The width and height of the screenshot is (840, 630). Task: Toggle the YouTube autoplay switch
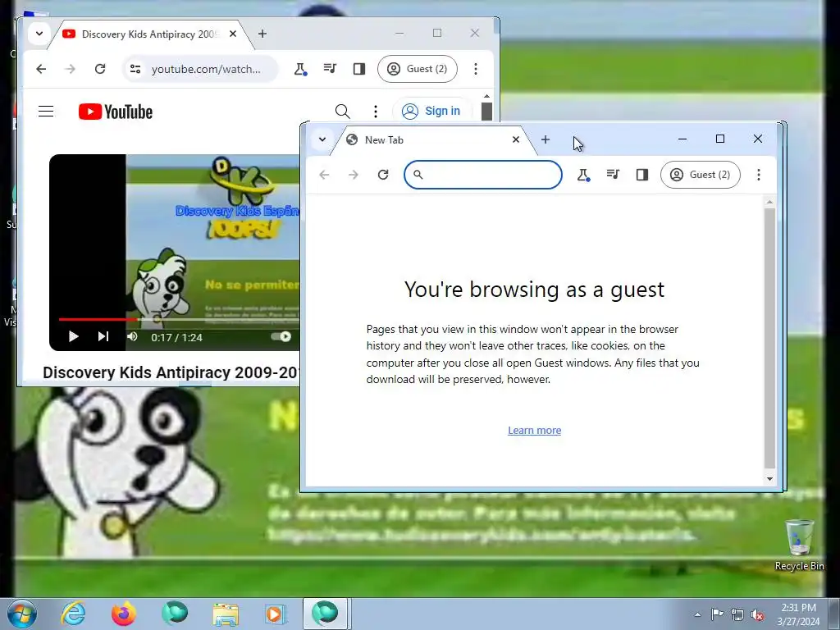click(x=281, y=336)
